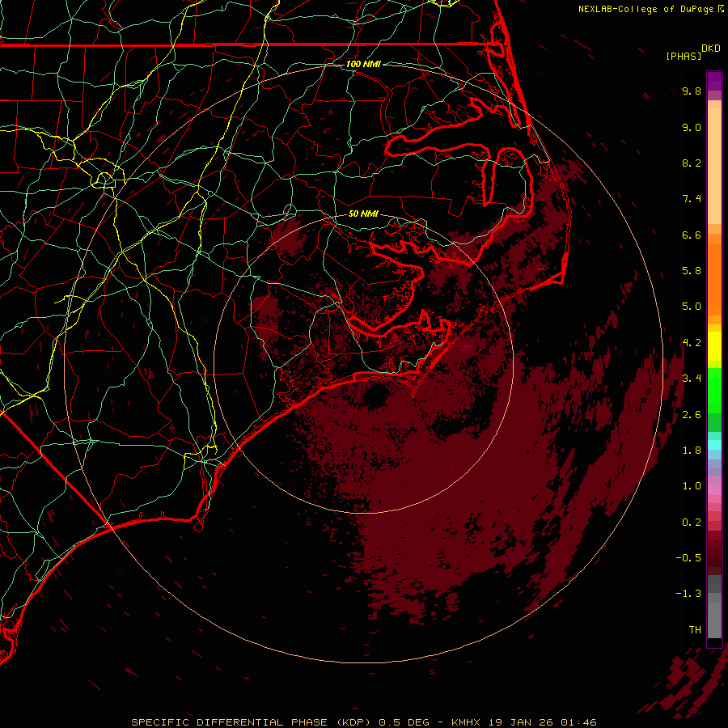Select the 6.6 scale value
Viewport: 728px width, 728px height.
tap(692, 235)
